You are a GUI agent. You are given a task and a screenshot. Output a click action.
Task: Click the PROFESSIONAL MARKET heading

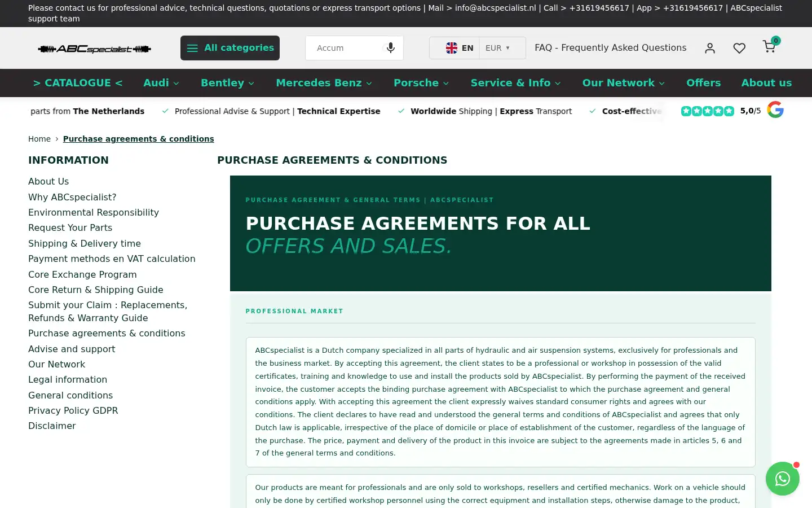tap(294, 311)
